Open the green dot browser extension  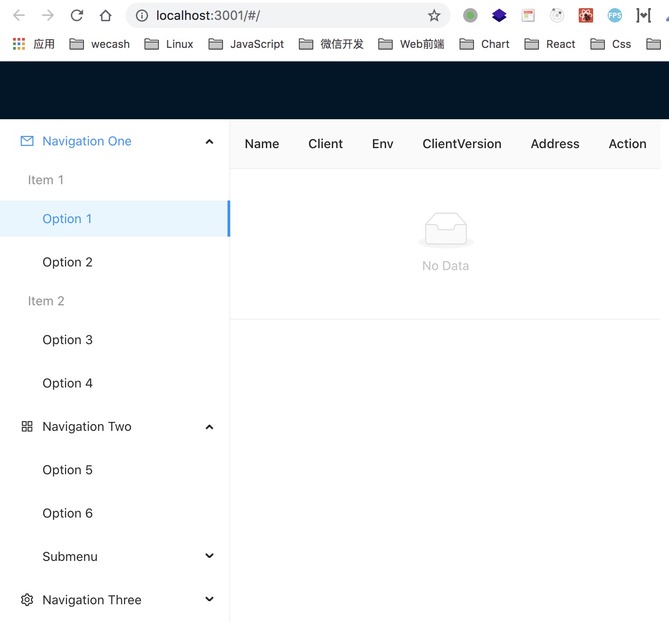pyautogui.click(x=470, y=16)
